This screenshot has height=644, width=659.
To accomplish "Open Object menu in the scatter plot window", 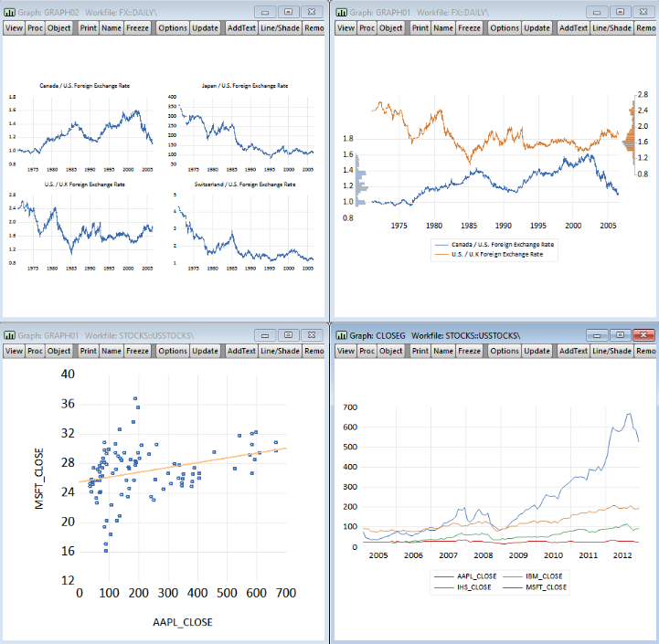I will pos(59,351).
